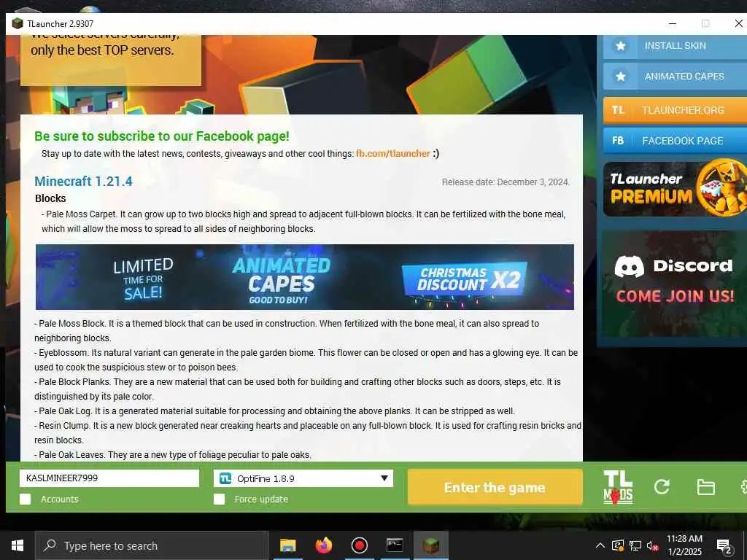The height and width of the screenshot is (560, 747).
Task: Click the username field KASLMINEER7999
Action: click(109, 478)
